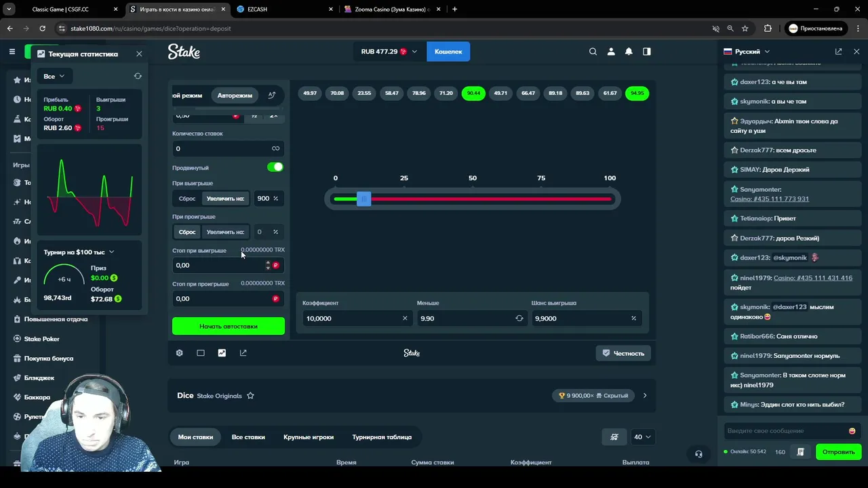Clear the Коэффициент field with X

coord(405,318)
